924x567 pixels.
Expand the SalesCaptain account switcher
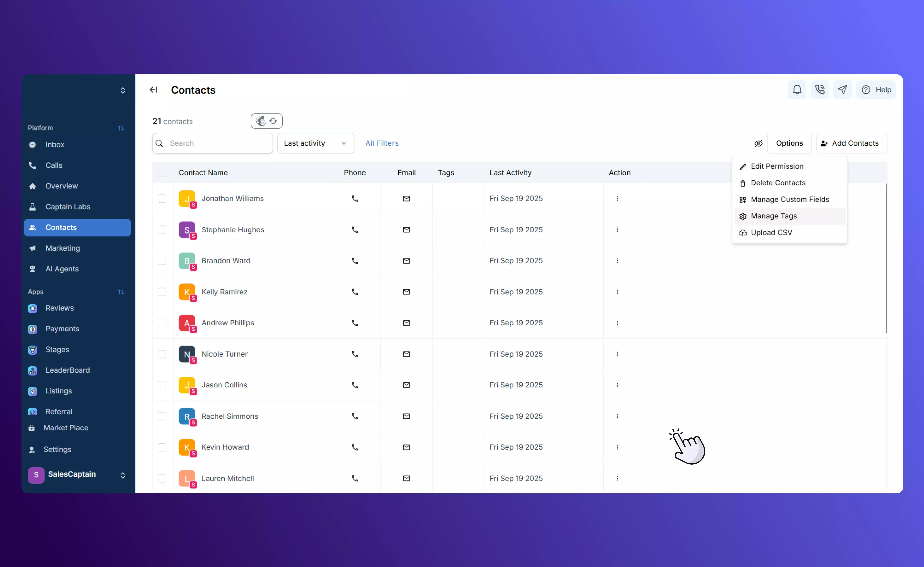point(123,475)
